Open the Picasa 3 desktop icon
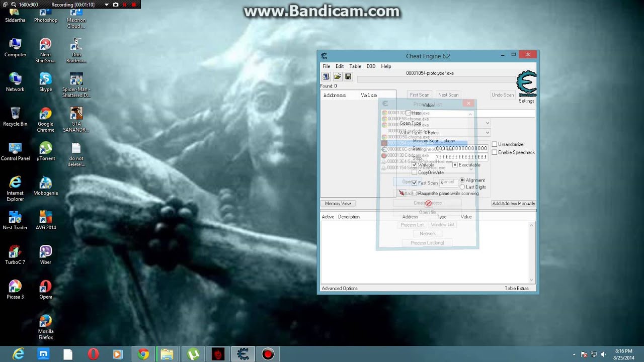Viewport: 644px width, 362px height. pyautogui.click(x=15, y=290)
